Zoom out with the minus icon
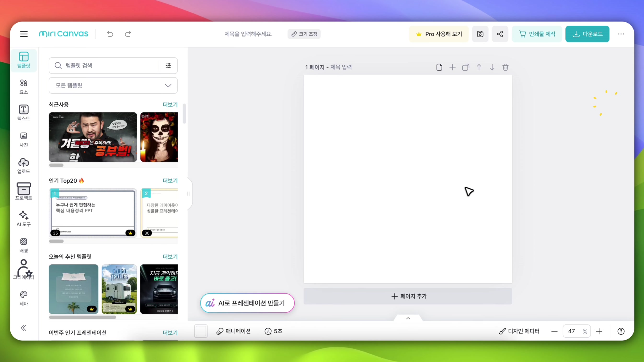This screenshot has height=362, width=644. click(x=554, y=331)
